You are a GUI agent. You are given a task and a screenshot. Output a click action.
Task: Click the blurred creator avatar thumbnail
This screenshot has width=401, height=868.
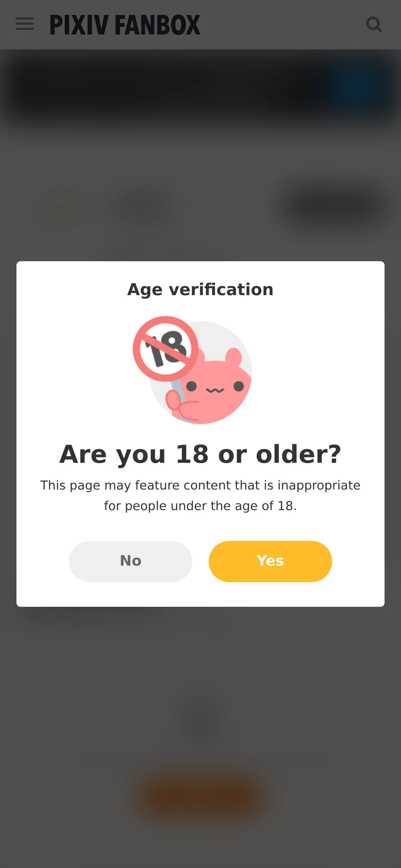tap(62, 206)
